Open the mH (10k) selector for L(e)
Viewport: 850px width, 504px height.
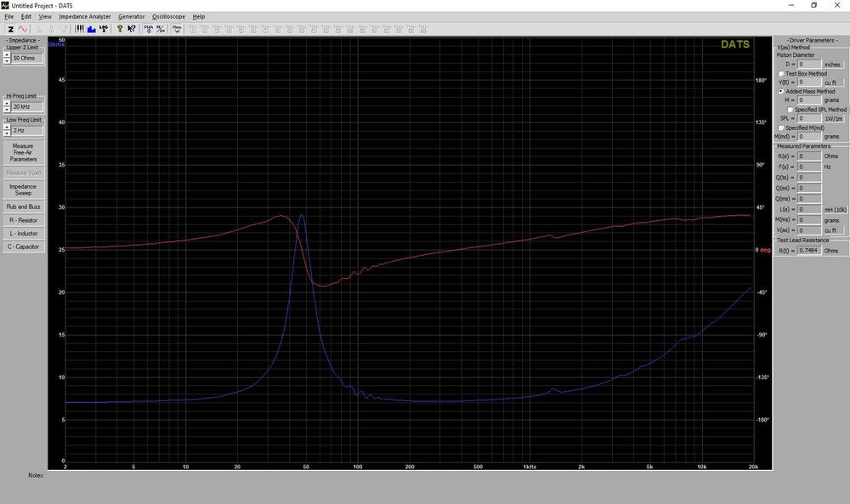tap(836, 210)
